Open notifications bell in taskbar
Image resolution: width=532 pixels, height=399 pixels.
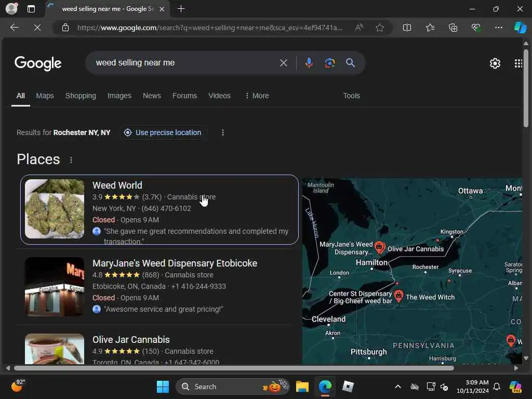pyautogui.click(x=497, y=387)
